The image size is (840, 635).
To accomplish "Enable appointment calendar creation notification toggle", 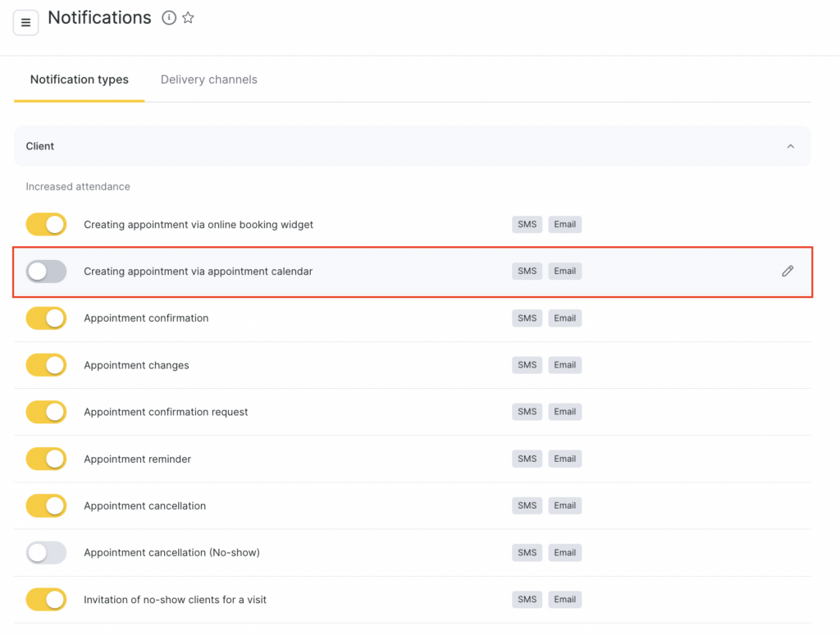I will pyautogui.click(x=46, y=271).
